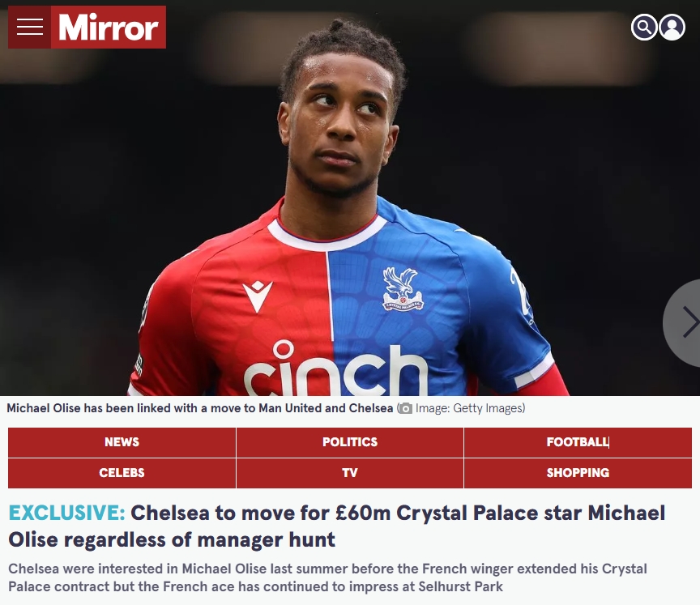The image size is (700, 605).
Task: Click the Michael Olise caption text
Action: pyautogui.click(x=199, y=408)
